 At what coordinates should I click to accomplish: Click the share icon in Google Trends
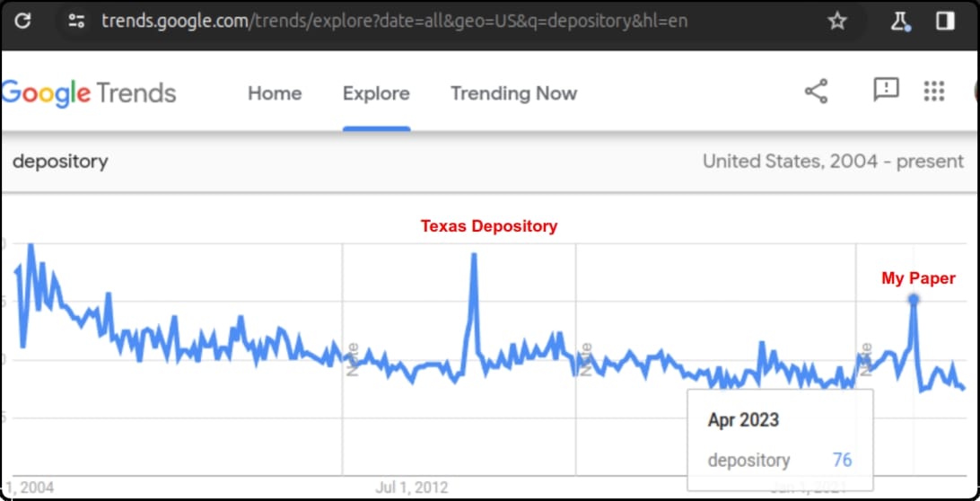(816, 92)
